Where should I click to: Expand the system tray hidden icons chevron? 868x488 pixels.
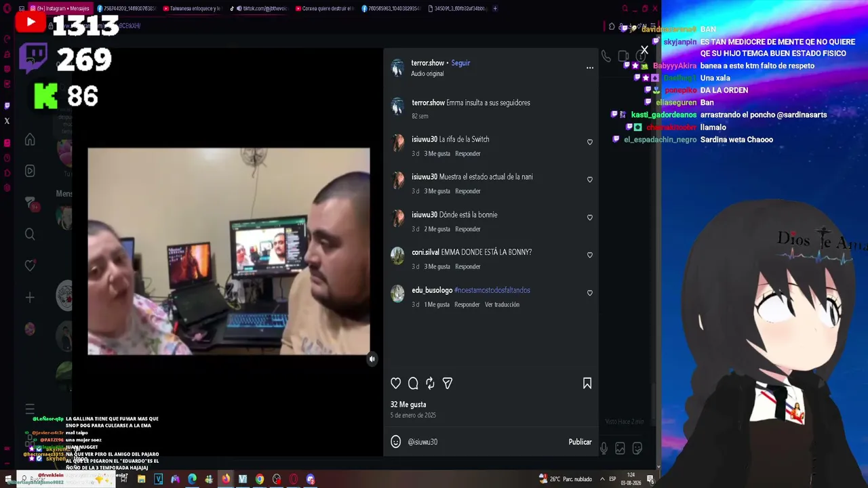point(602,479)
